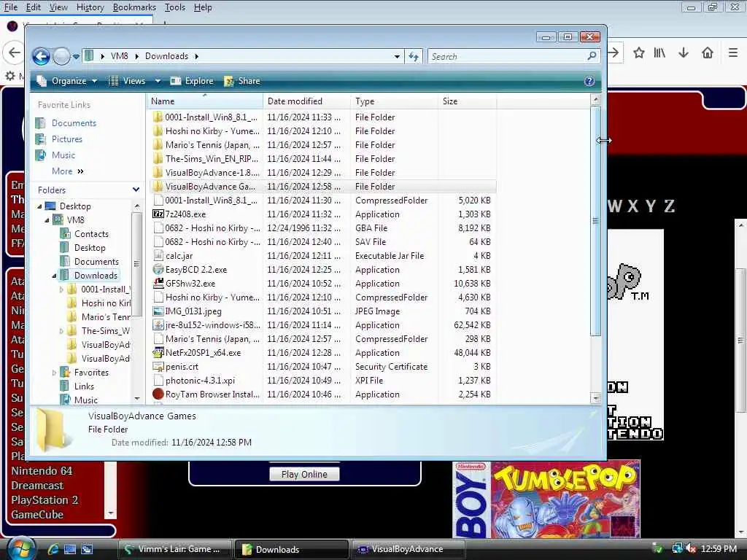Open Firefox Tools menu
Viewport: 747px width, 560px height.
175,7
